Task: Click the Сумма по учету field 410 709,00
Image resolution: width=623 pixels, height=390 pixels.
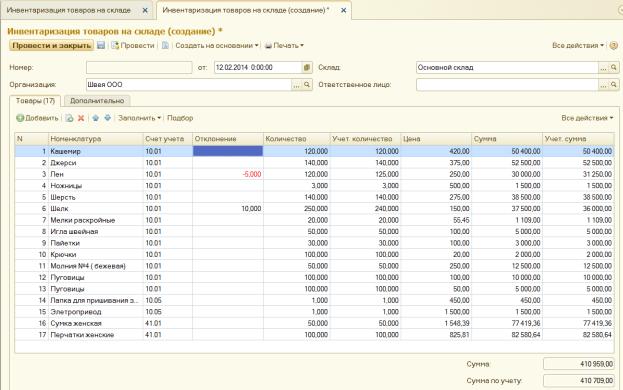Action: pos(578,380)
